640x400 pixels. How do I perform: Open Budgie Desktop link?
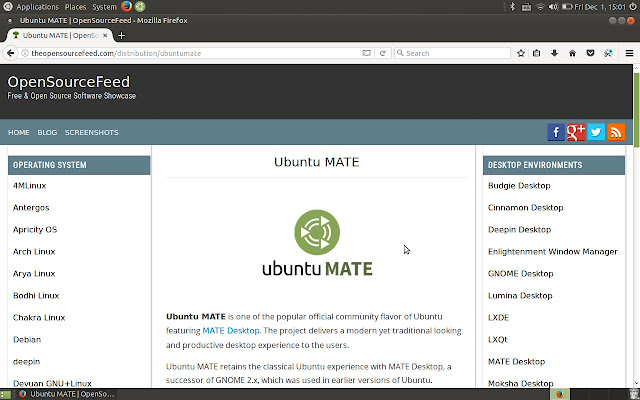[x=519, y=186]
